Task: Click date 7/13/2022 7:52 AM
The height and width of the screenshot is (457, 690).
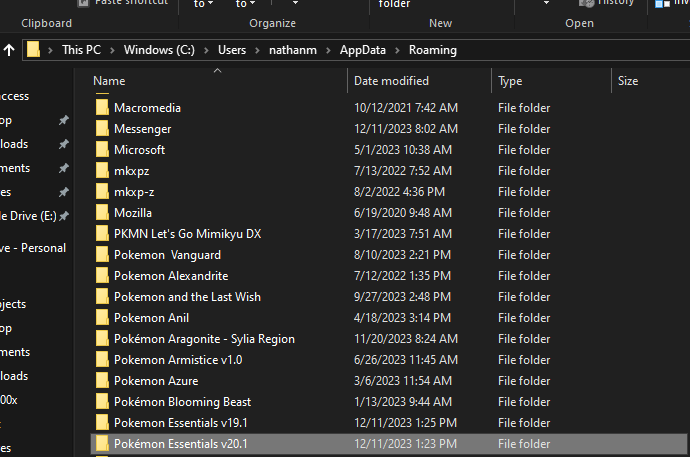Action: pos(403,171)
